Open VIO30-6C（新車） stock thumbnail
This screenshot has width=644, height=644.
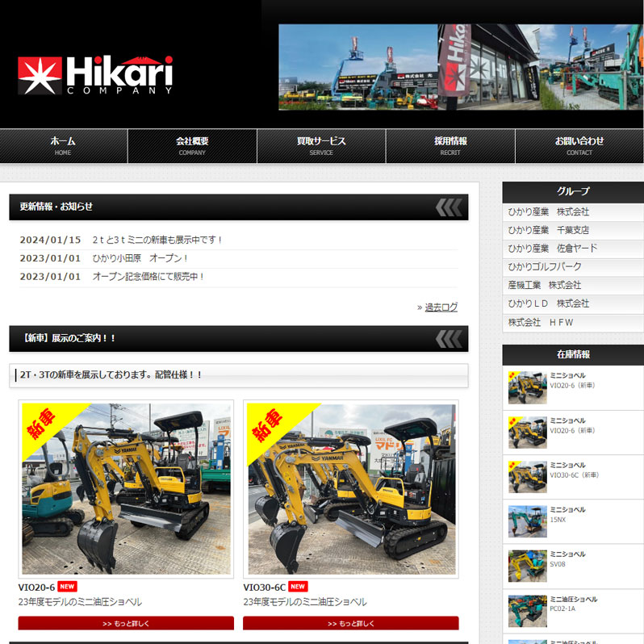tap(528, 477)
